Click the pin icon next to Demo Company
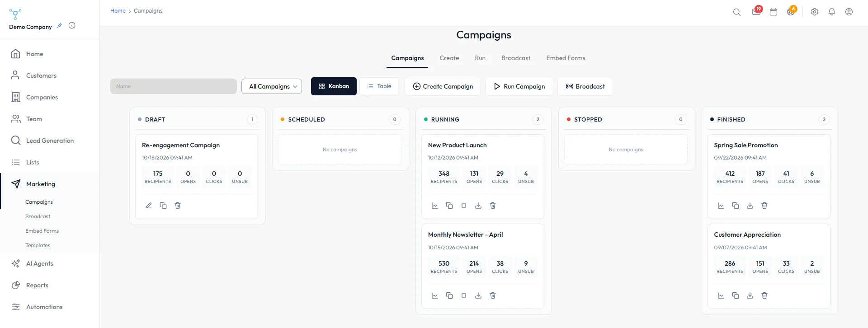 pyautogui.click(x=59, y=26)
